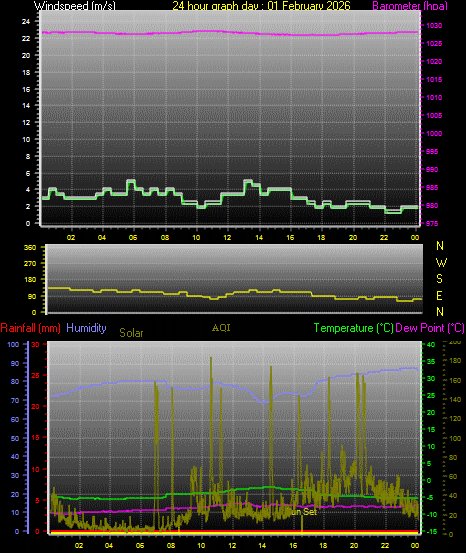Click the "1015" barometer scale value

pyautogui.click(x=434, y=80)
